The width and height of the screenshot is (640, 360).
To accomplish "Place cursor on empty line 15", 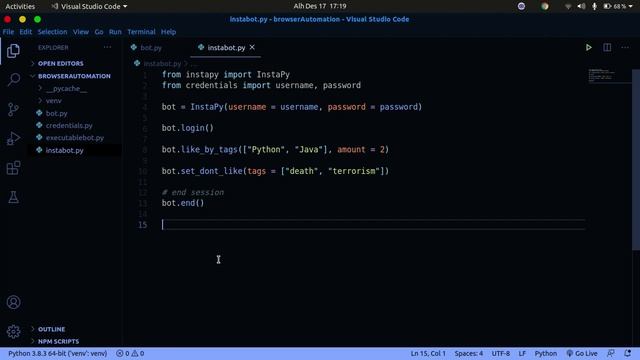I will click(373, 224).
